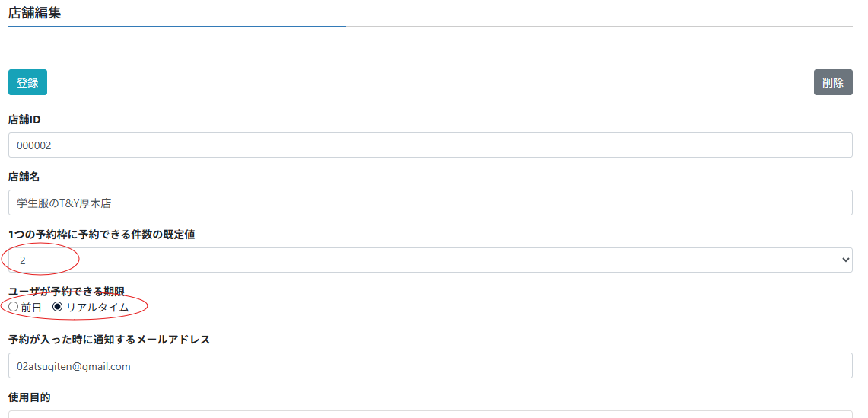
Task: Focus the 店舗ID field containing 000002
Action: pyautogui.click(x=430, y=145)
